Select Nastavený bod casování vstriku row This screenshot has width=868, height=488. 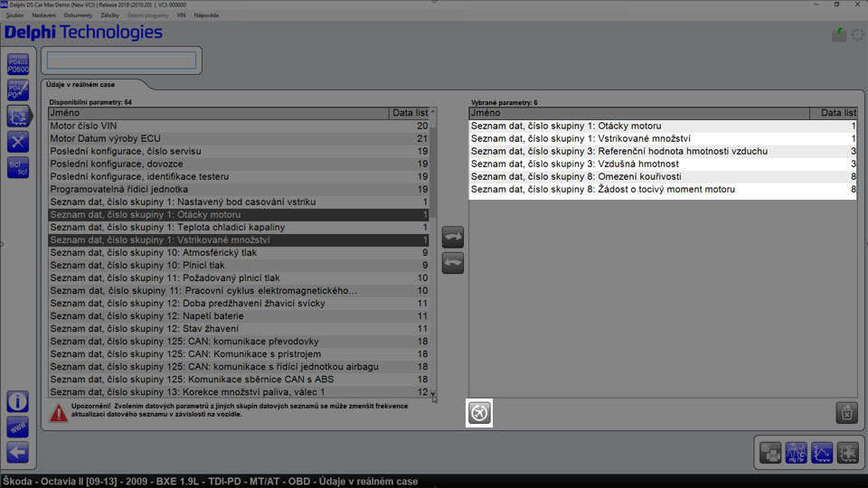[x=239, y=202]
